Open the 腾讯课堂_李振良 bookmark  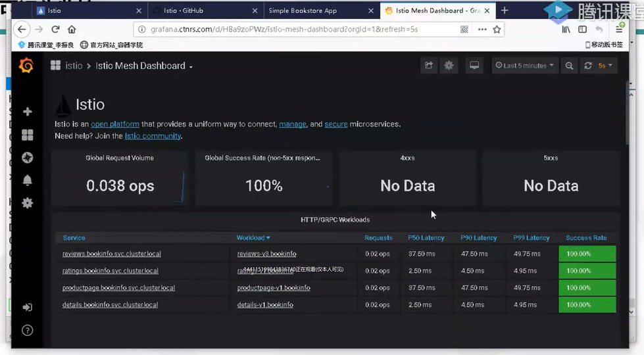(46, 45)
